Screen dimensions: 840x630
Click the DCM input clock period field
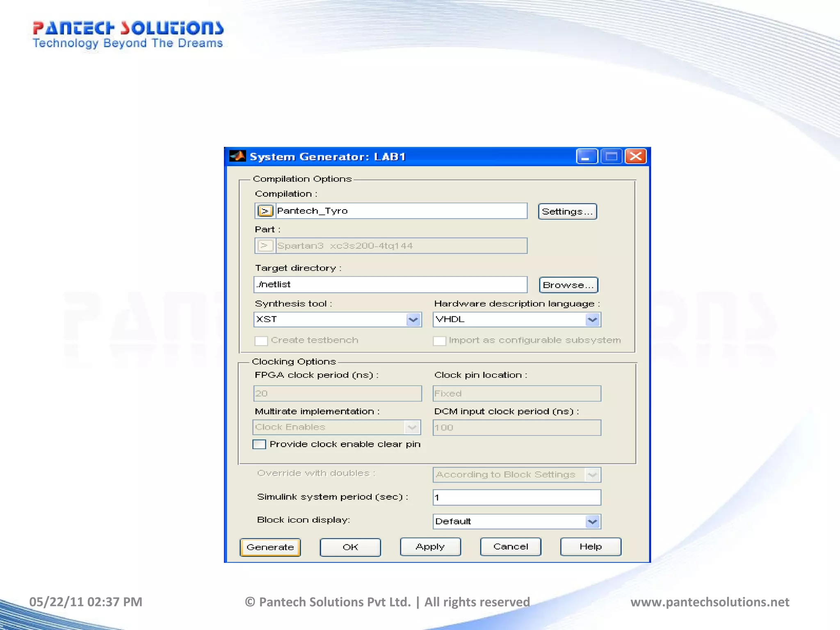point(517,427)
